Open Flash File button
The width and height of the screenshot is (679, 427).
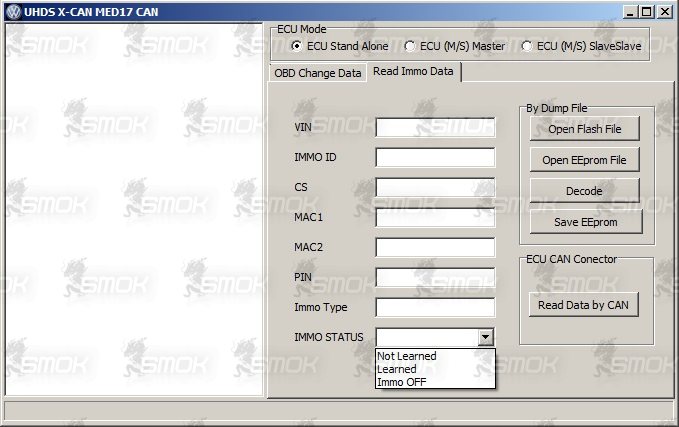585,129
